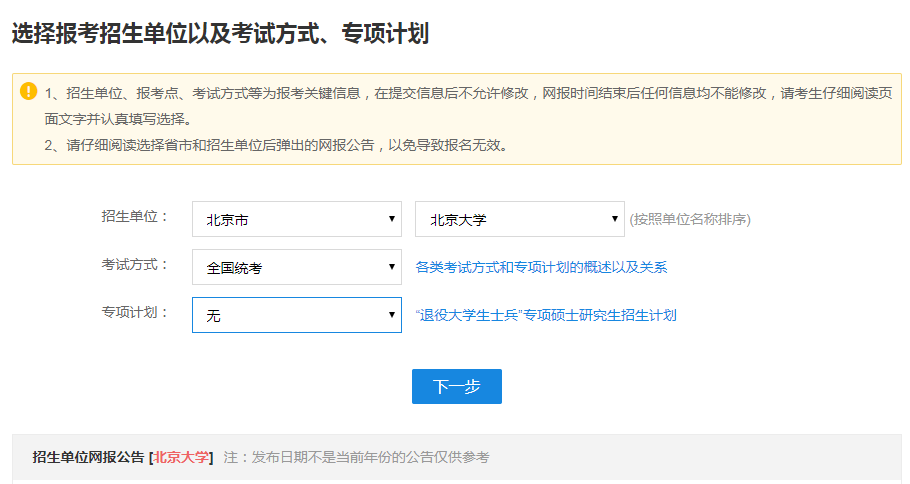Screen dimensions: 910x484
Task: Expand the 全国统考 exam mode dropdown
Action: pyautogui.click(x=296, y=268)
